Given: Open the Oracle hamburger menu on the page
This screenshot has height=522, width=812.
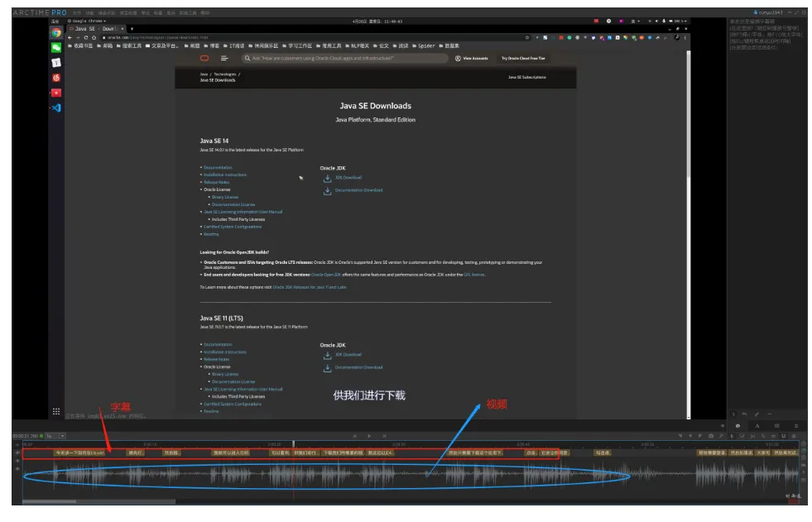Looking at the screenshot, I should (x=224, y=58).
